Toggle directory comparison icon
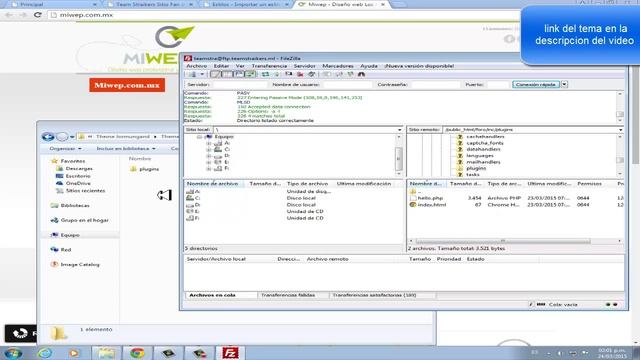The height and width of the screenshot is (360, 640). pos(339,74)
